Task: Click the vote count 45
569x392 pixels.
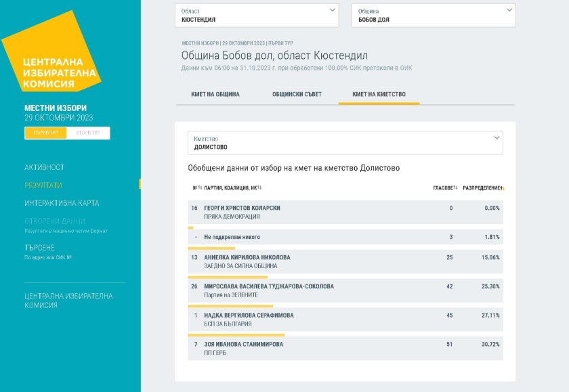Action: pyautogui.click(x=449, y=315)
